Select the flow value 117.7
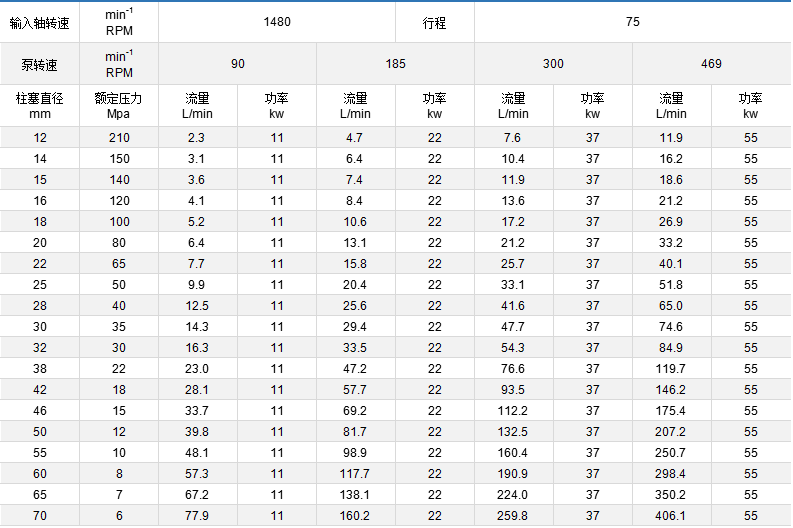This screenshot has width=793, height=528. pos(355,473)
